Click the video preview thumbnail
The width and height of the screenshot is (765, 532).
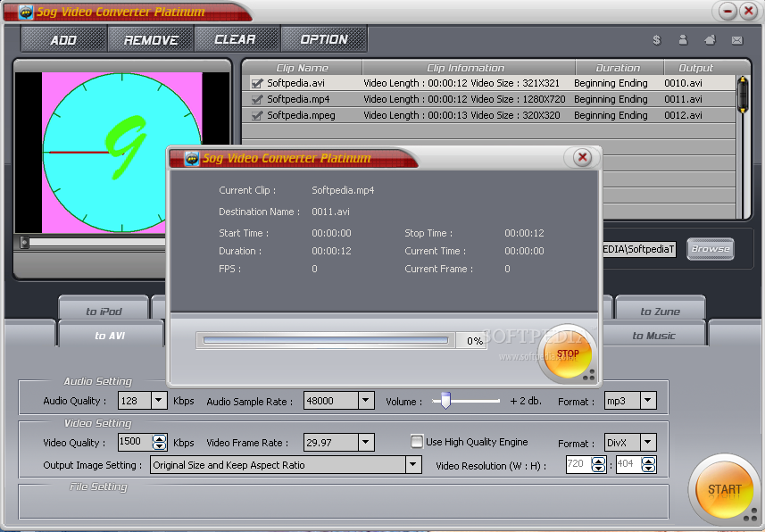tap(122, 153)
